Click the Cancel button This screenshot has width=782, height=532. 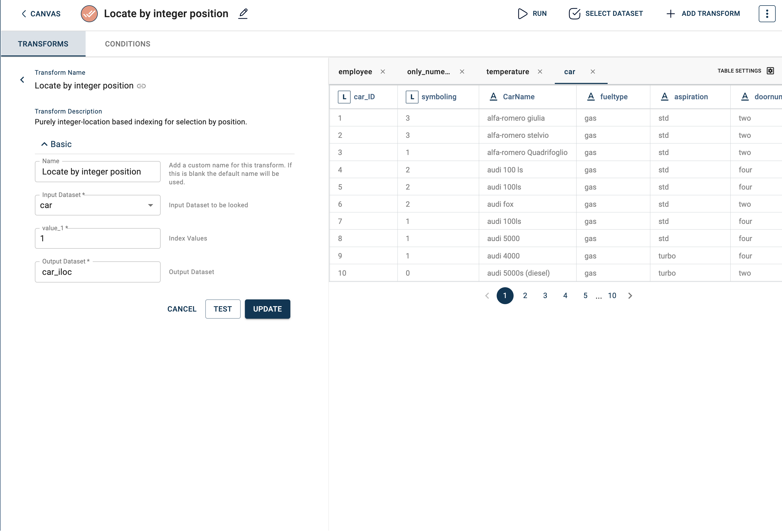[x=182, y=309]
